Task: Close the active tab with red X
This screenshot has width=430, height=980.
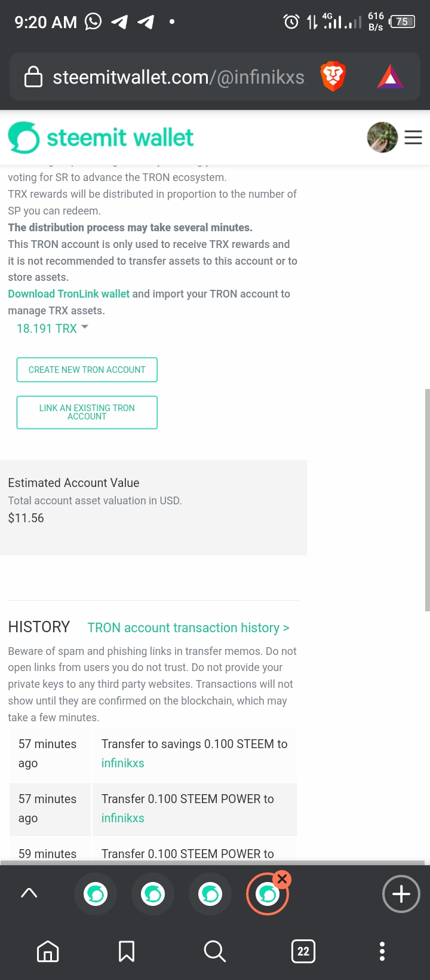Action: [x=282, y=878]
